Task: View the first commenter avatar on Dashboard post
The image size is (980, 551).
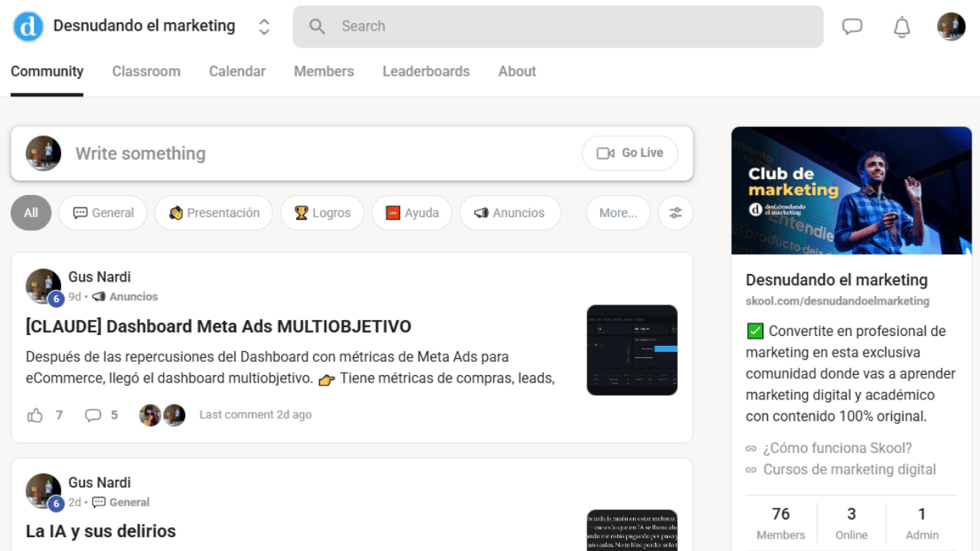Action: pos(150,416)
